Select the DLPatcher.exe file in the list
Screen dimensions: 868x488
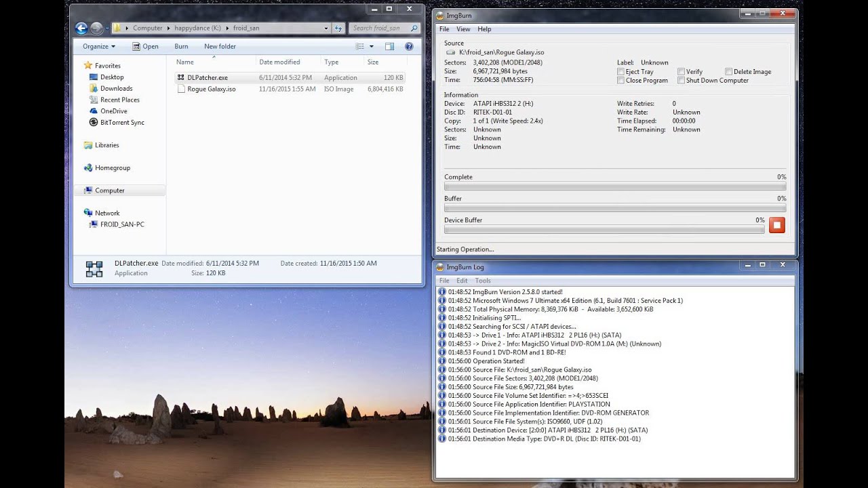coord(290,77)
